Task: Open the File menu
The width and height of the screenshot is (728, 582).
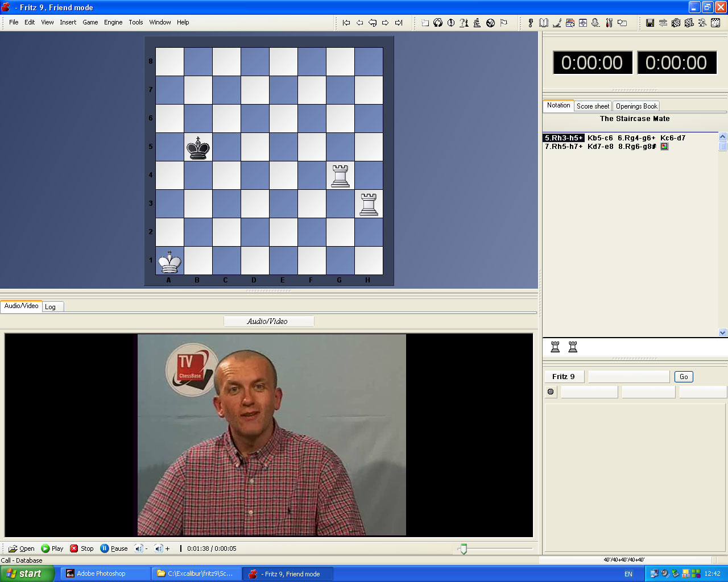Action: (x=14, y=22)
